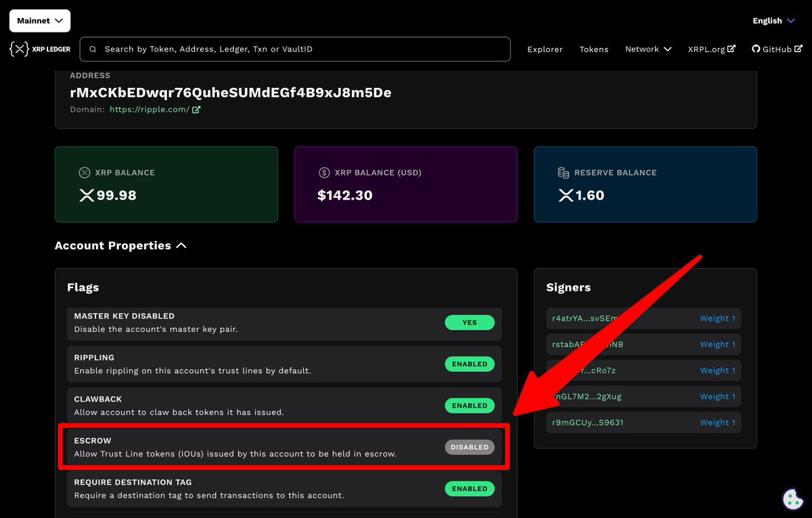Screen dimensions: 812x518
Task: Click the RIPPLING flag label
Action: pyautogui.click(x=94, y=358)
